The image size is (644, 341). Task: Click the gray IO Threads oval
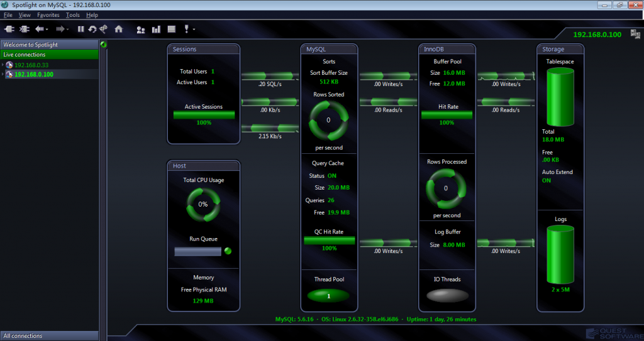pyautogui.click(x=446, y=295)
